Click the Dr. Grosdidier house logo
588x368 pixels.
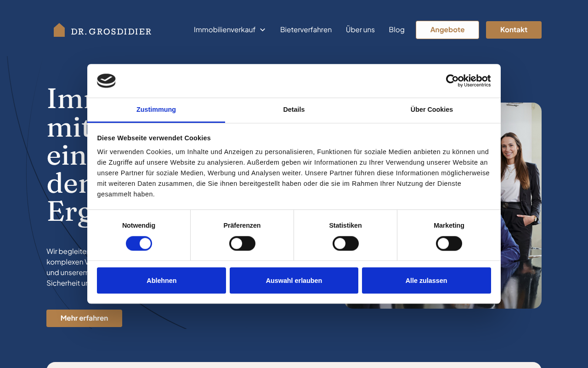(x=102, y=30)
